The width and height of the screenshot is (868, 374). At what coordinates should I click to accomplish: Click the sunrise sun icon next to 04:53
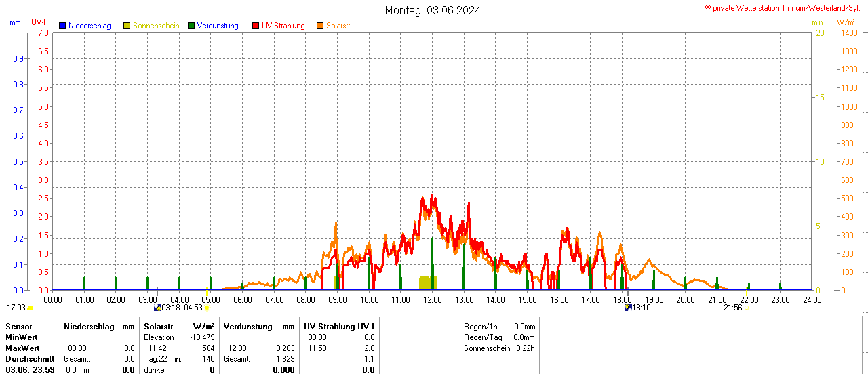tap(207, 308)
